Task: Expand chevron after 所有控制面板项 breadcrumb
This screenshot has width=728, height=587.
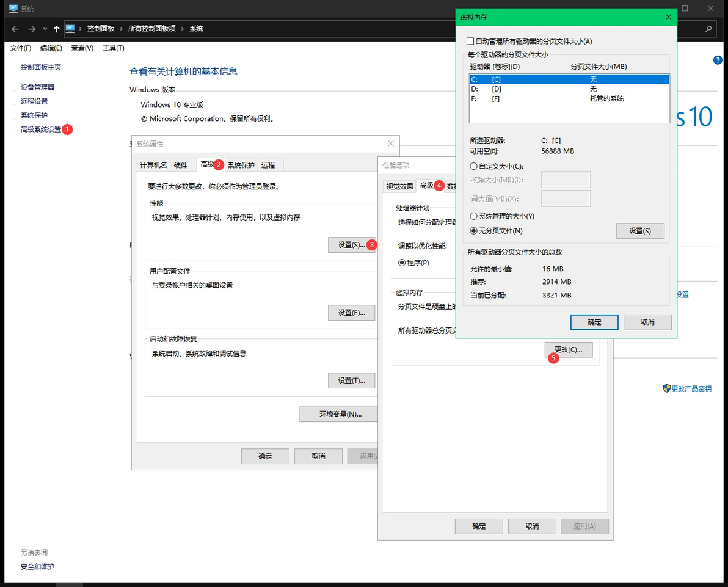Action: pyautogui.click(x=183, y=29)
